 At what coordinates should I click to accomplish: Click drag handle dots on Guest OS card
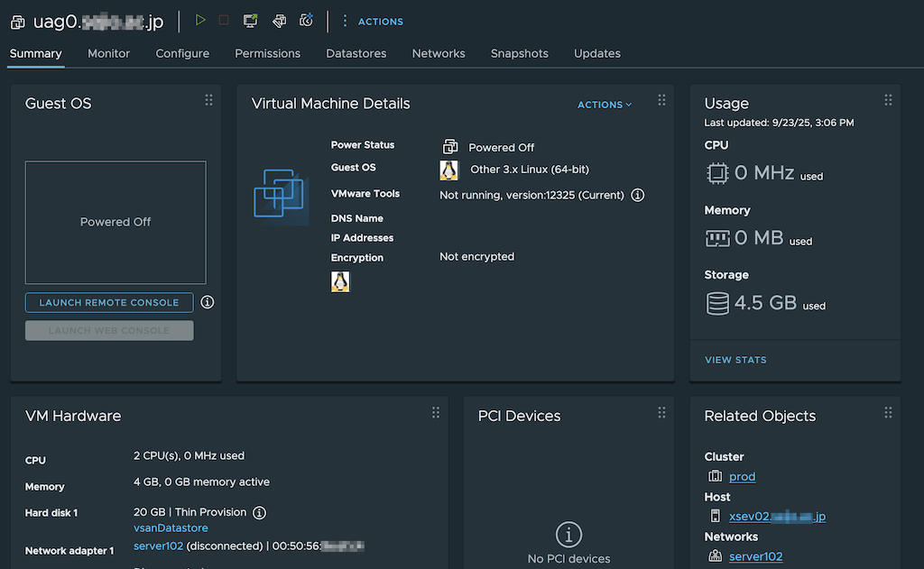click(208, 100)
